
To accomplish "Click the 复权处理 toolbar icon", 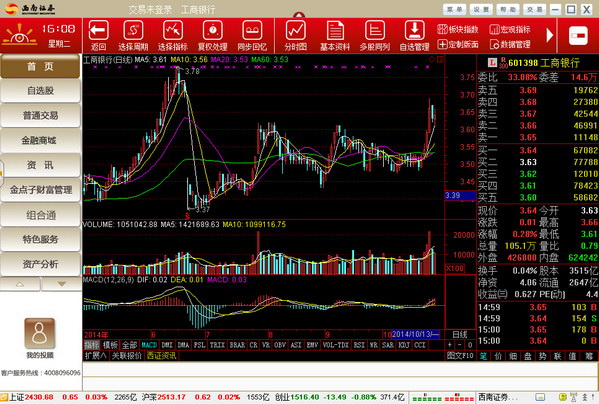I will (x=213, y=31).
